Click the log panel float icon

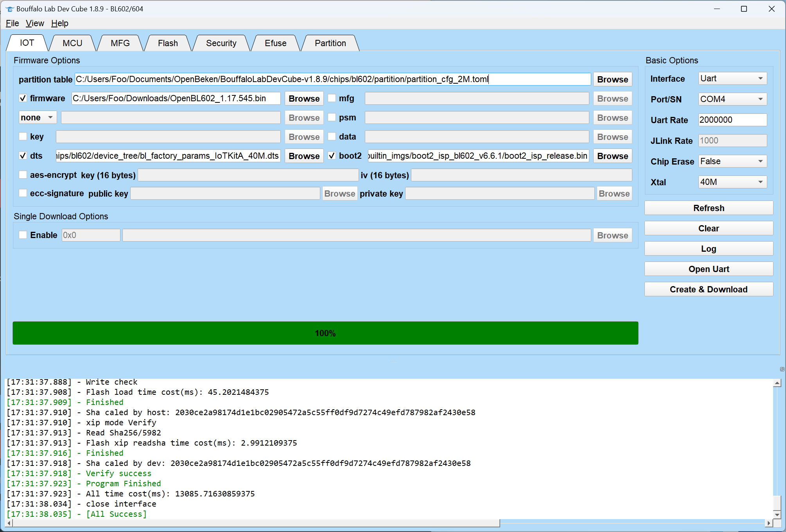tap(782, 369)
